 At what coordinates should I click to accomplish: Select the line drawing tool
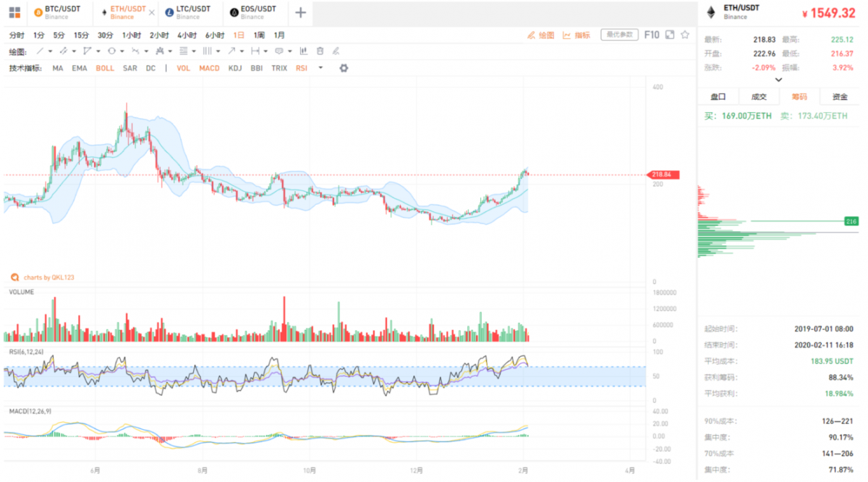coord(40,51)
